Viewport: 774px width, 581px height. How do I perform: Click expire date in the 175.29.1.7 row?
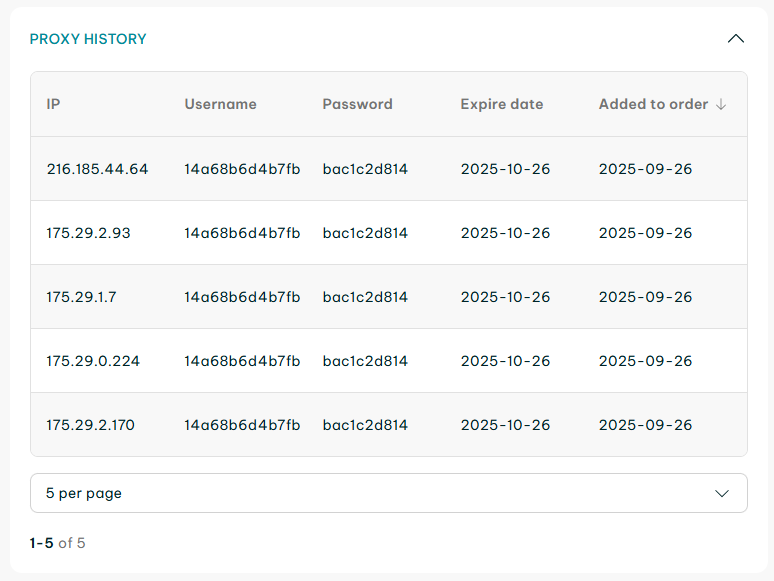point(505,297)
